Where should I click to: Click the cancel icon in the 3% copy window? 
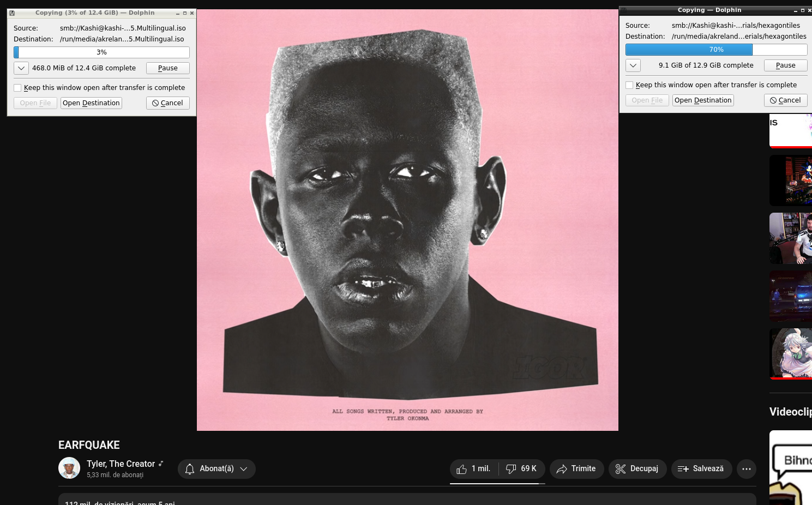(x=155, y=103)
